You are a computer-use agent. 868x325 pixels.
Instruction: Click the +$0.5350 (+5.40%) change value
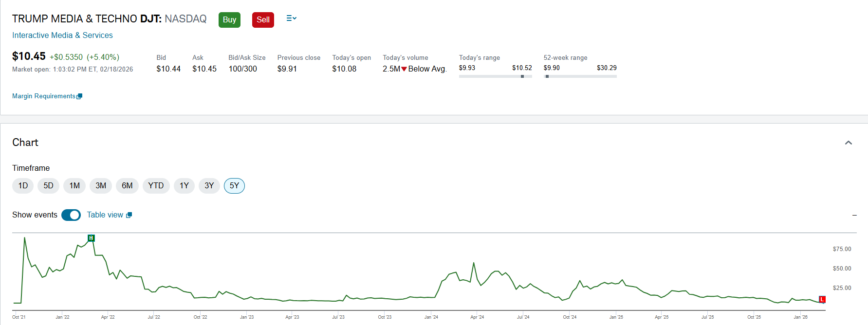pos(84,57)
